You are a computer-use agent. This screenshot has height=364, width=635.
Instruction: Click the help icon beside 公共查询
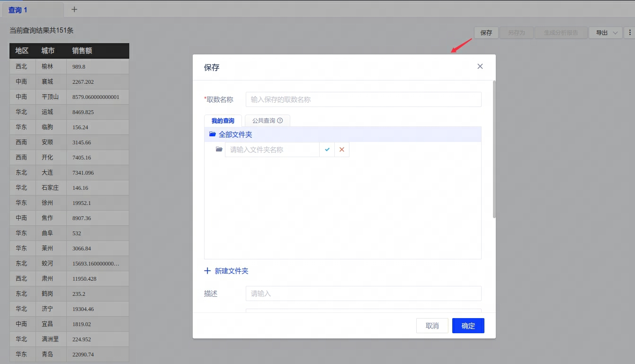pos(280,121)
